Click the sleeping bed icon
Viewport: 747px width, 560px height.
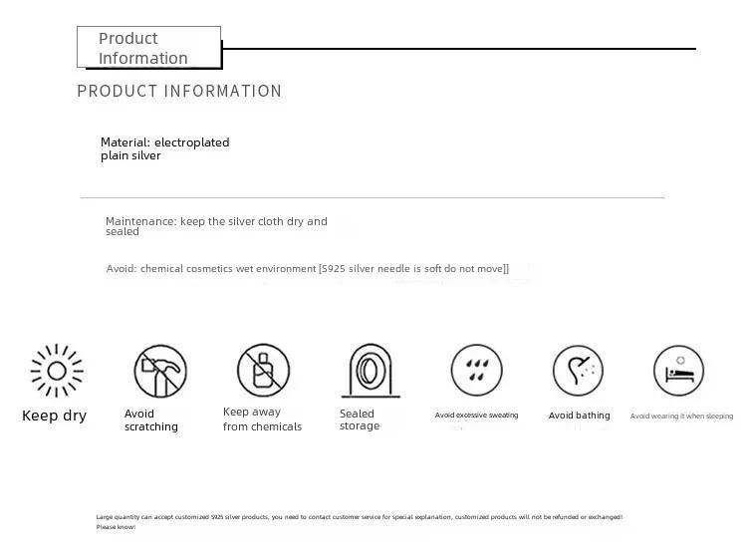[679, 371]
